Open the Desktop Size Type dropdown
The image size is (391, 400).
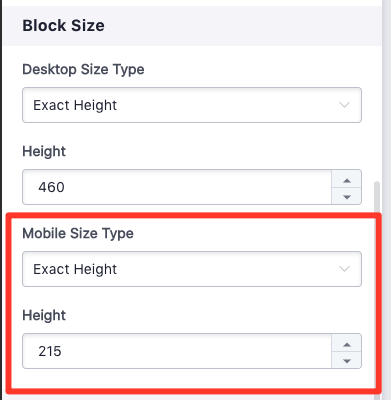[x=192, y=105]
